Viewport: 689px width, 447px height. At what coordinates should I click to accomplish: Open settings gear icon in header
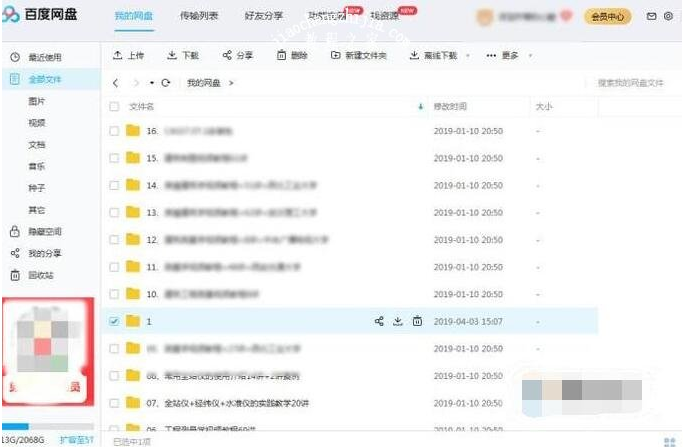668,16
